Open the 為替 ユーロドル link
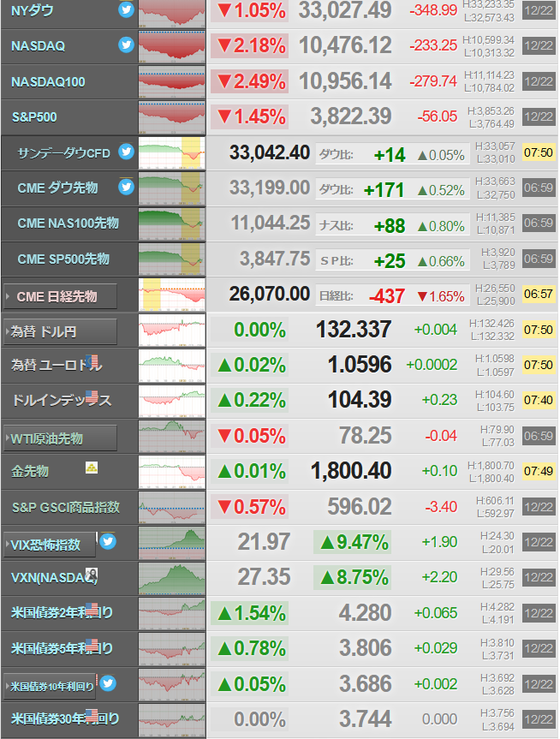 [57, 365]
